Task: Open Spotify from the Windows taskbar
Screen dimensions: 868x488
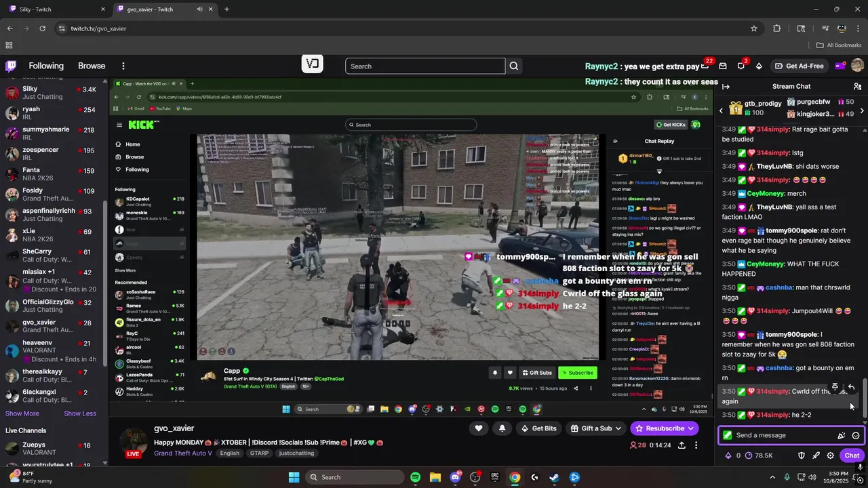Action: (x=416, y=477)
